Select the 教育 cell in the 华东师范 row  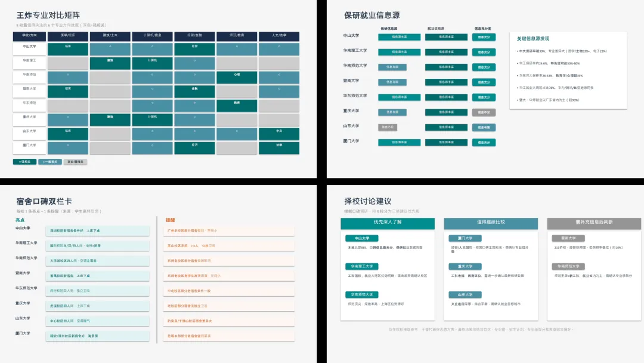tap(237, 105)
